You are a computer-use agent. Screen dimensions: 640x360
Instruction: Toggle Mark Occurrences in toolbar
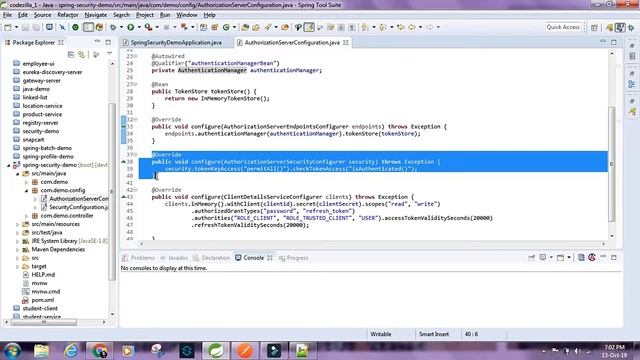(x=309, y=27)
